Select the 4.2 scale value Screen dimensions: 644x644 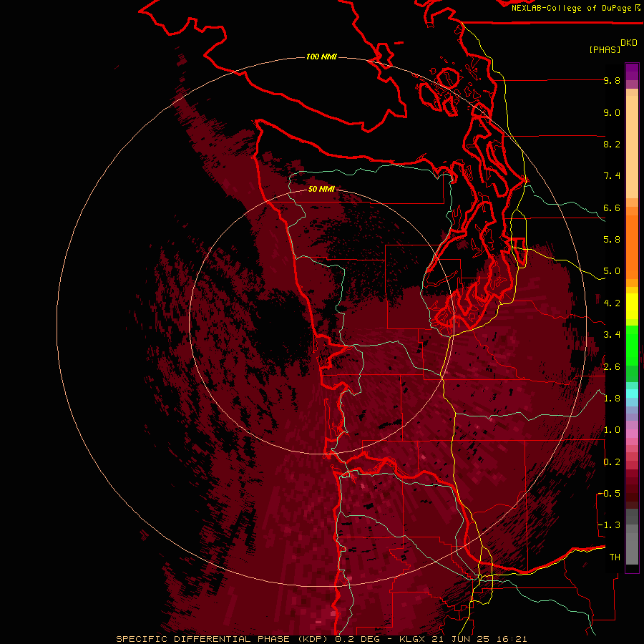tap(612, 303)
